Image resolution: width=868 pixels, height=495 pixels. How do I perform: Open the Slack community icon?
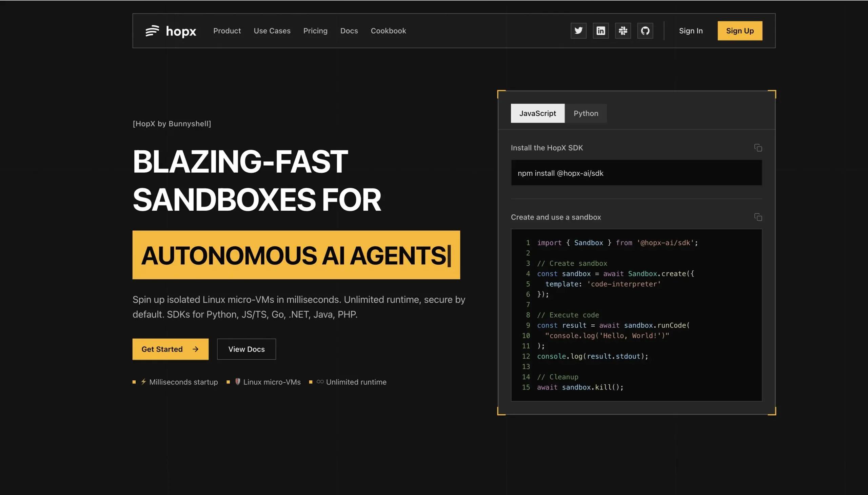point(623,31)
